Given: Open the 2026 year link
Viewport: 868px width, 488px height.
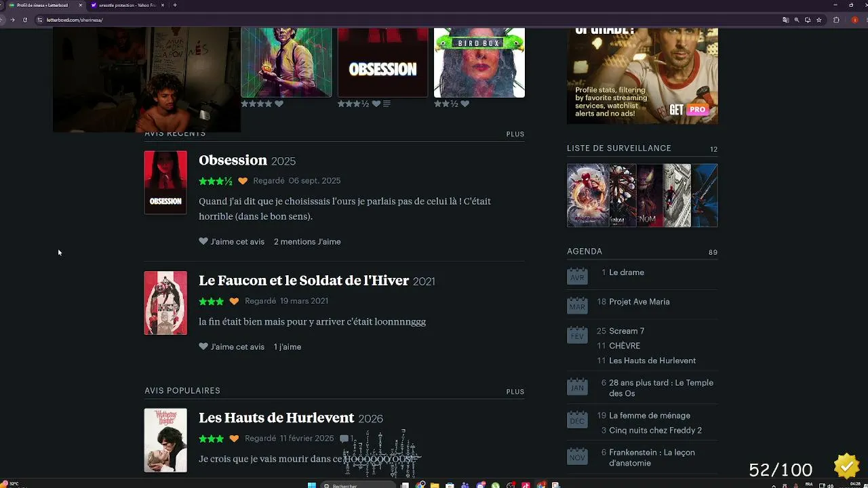Looking at the screenshot, I should (371, 418).
